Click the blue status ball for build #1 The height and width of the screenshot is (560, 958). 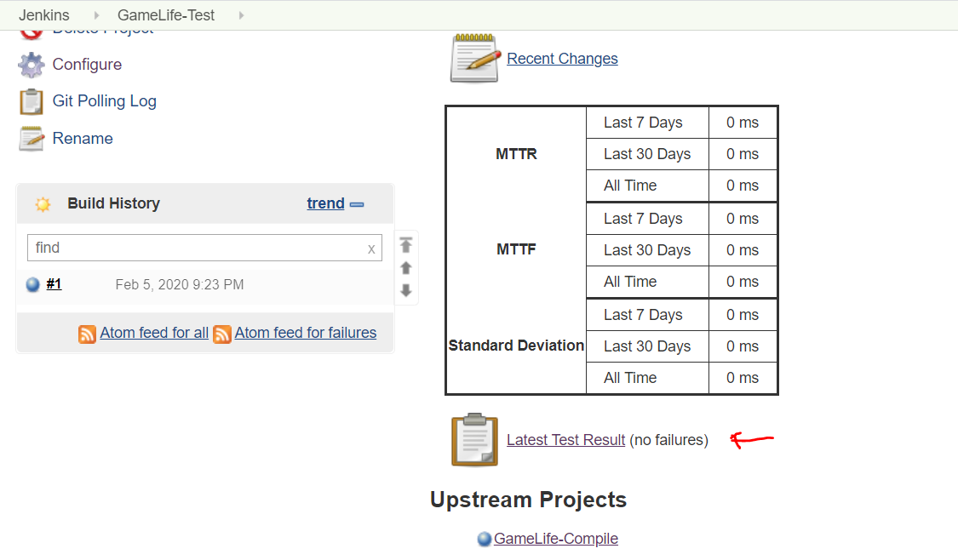coord(33,285)
